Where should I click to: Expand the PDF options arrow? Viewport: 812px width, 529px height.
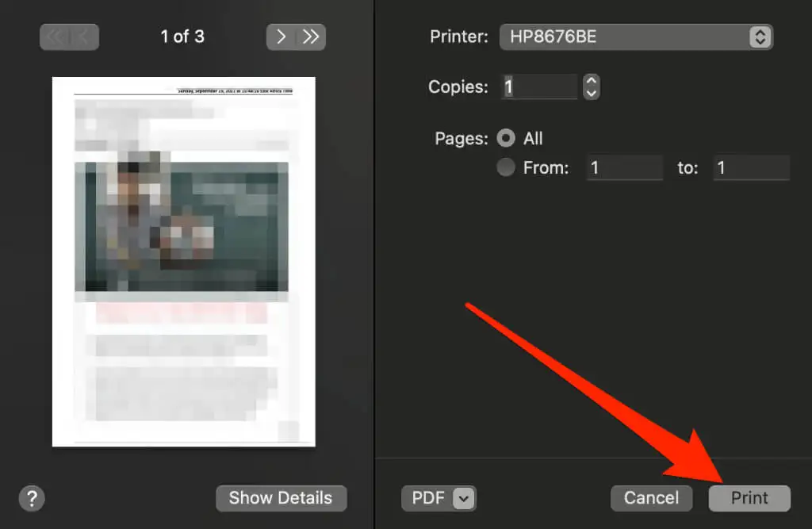463,498
